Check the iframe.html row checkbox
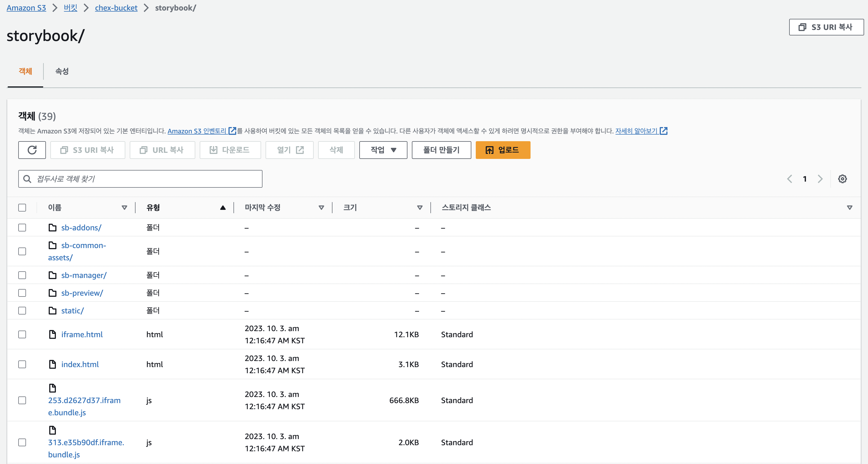Viewport: 868px width, 464px height. [x=22, y=334]
